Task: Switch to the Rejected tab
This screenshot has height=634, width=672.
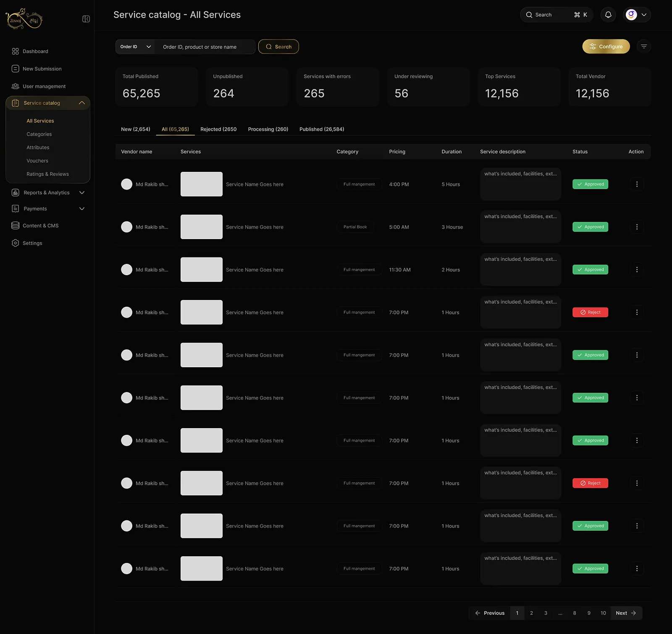Action: tap(218, 129)
